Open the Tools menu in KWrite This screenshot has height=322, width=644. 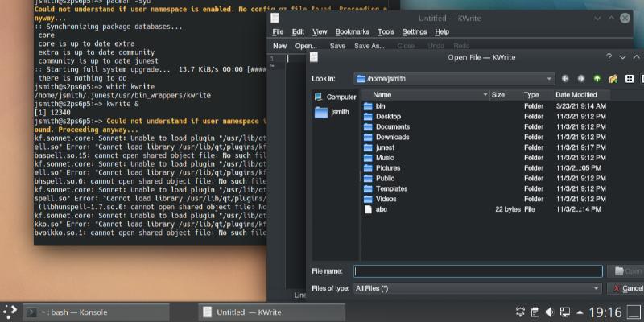[386, 31]
